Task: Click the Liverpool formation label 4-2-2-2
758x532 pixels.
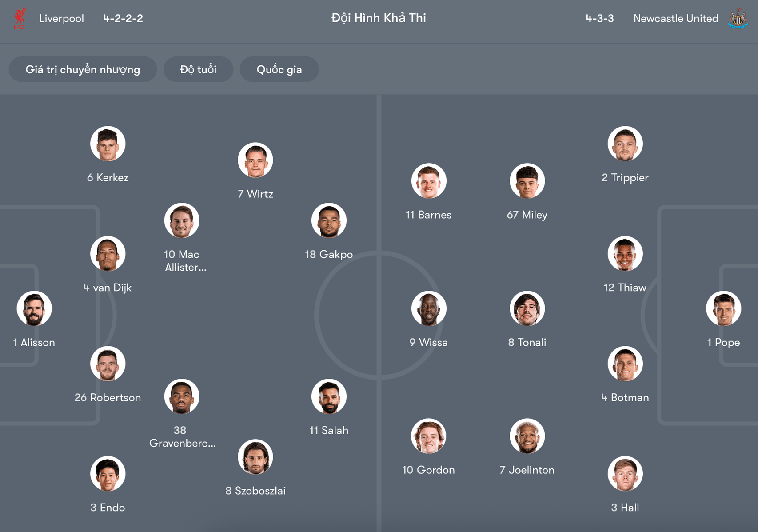Action: click(122, 18)
